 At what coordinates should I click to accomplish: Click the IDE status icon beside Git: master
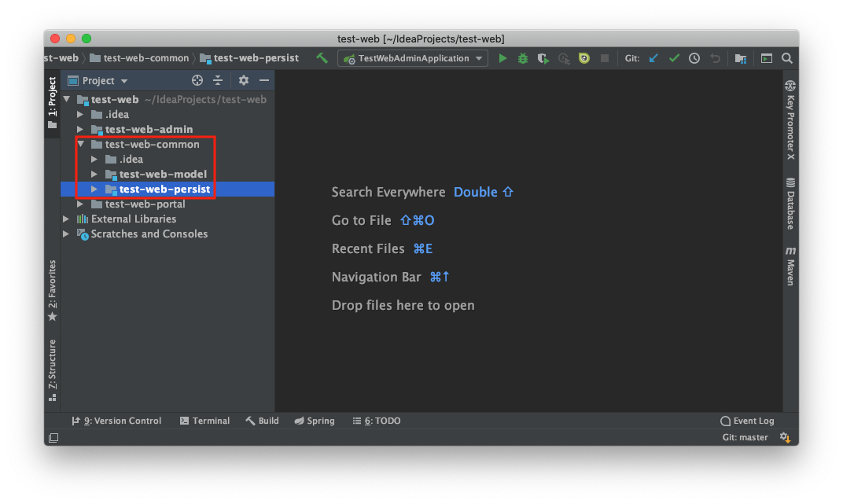tap(785, 437)
